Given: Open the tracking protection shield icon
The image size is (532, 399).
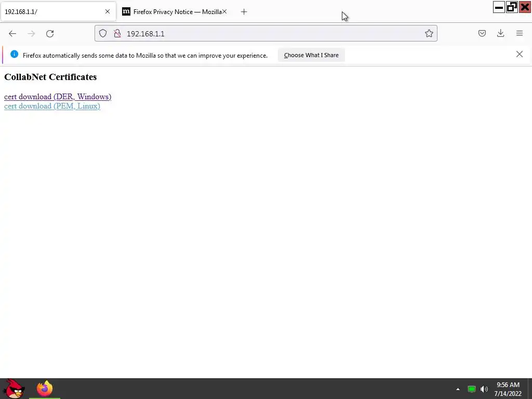Looking at the screenshot, I should click(103, 33).
